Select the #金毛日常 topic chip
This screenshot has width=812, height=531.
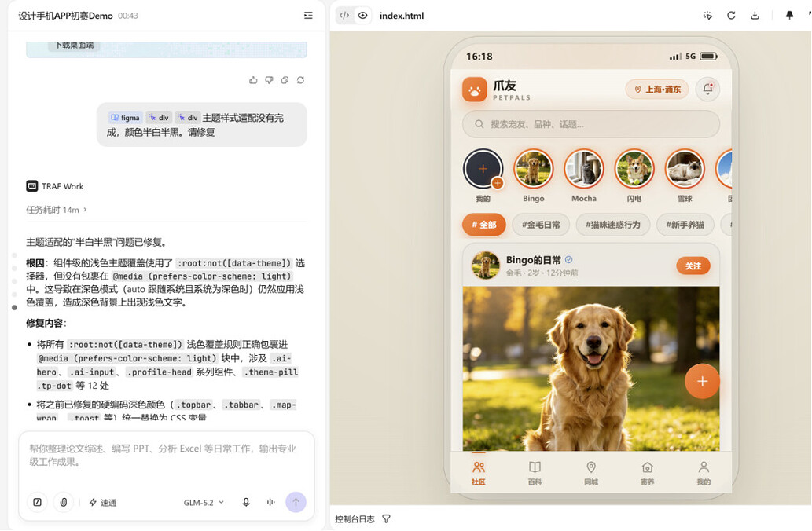pyautogui.click(x=541, y=225)
